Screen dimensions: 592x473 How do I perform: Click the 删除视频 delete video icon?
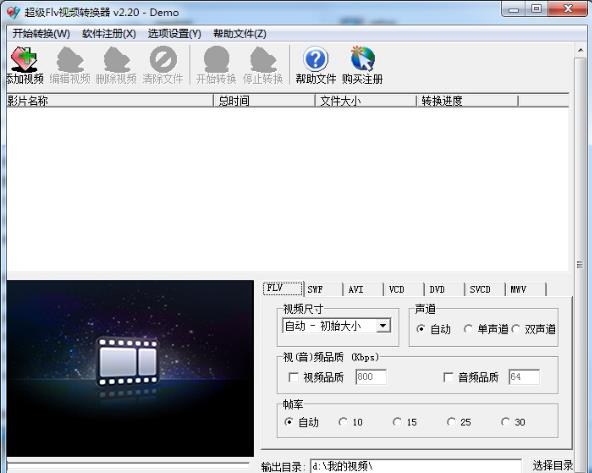click(117, 59)
